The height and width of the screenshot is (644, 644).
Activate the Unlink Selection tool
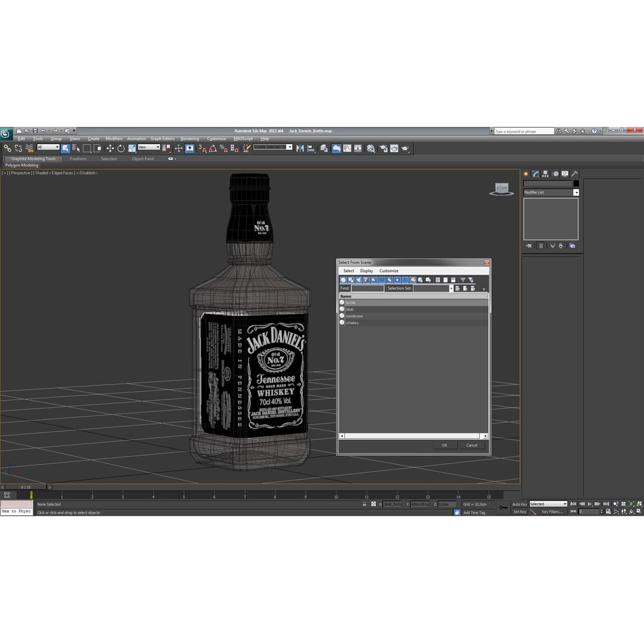18,148
